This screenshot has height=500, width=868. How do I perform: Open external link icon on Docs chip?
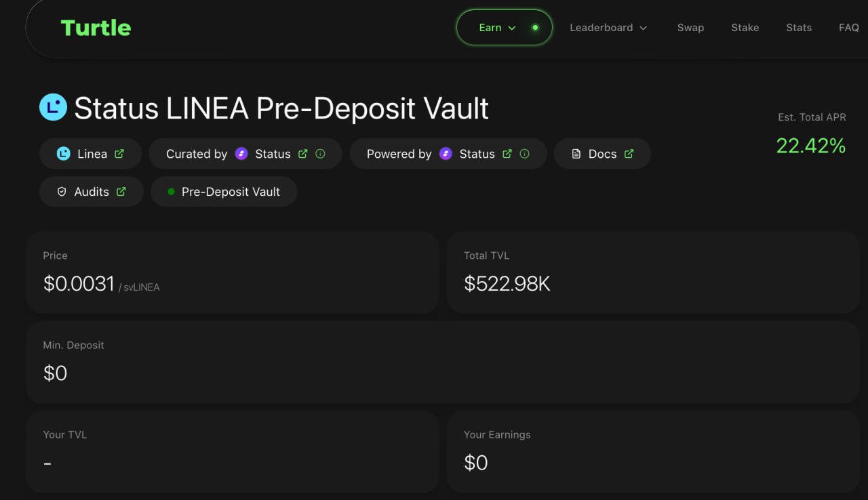629,154
